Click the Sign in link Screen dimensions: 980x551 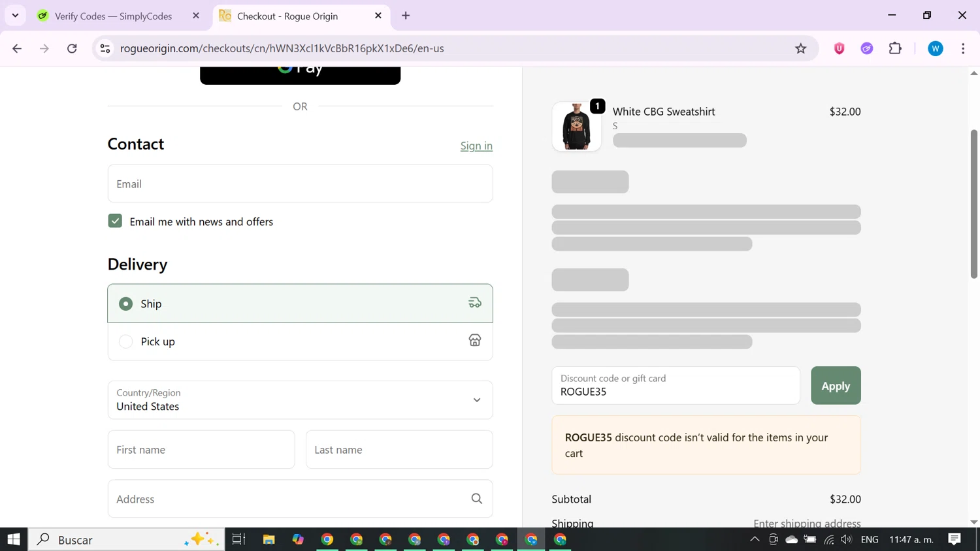(x=476, y=146)
